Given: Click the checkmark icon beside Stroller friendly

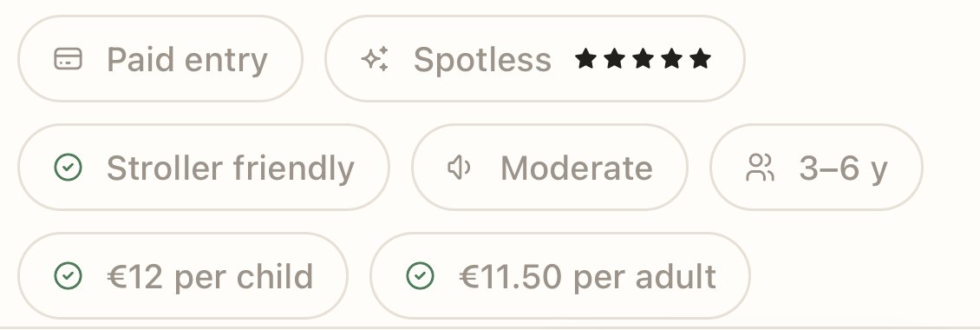Looking at the screenshot, I should click(x=69, y=168).
